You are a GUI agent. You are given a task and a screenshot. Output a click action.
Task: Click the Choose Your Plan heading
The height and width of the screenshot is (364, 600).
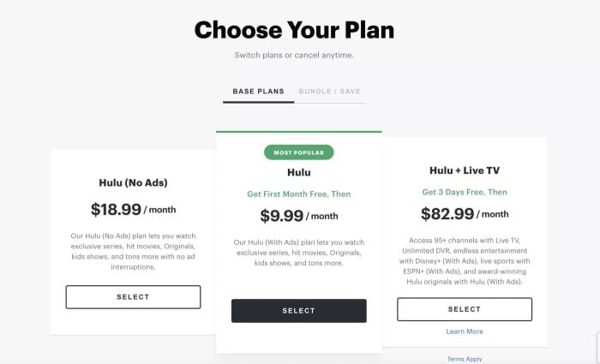pyautogui.click(x=294, y=30)
